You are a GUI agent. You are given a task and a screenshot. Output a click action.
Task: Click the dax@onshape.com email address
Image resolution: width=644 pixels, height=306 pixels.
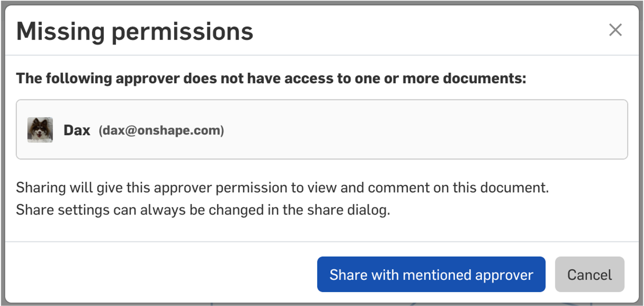pos(161,130)
